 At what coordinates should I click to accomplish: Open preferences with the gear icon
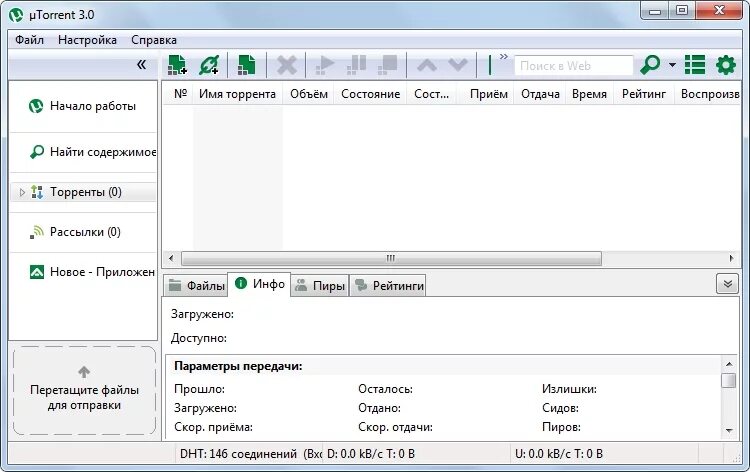726,65
